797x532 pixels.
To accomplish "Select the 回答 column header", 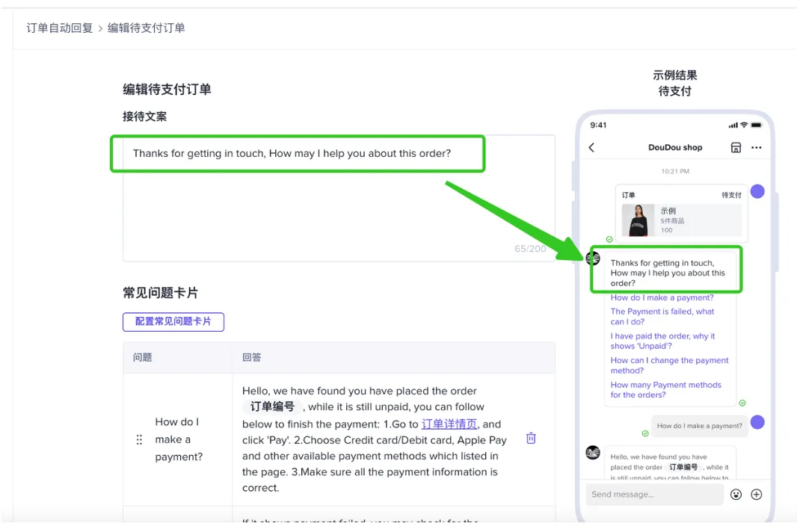I will pyautogui.click(x=252, y=357).
